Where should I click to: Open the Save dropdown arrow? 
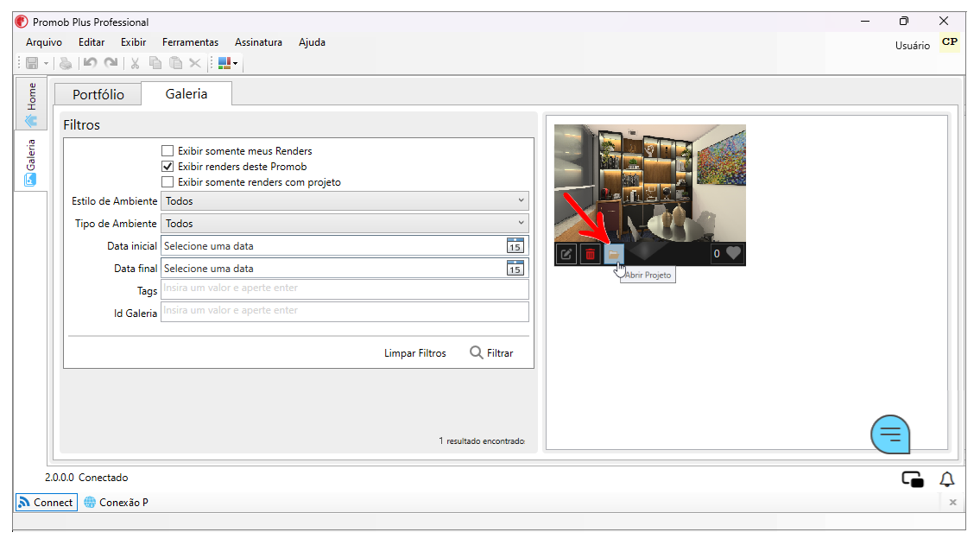pyautogui.click(x=46, y=63)
